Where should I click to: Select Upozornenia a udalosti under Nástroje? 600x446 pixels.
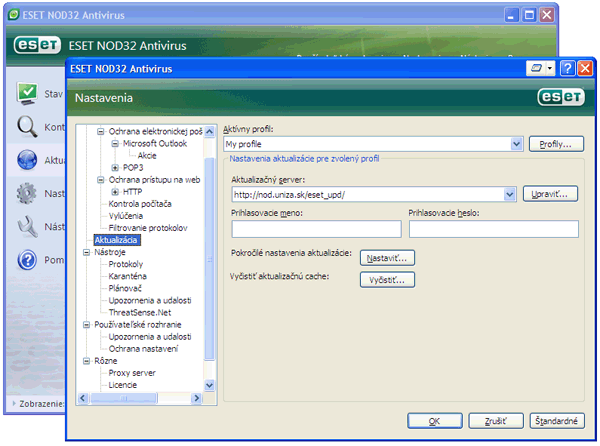pos(150,300)
